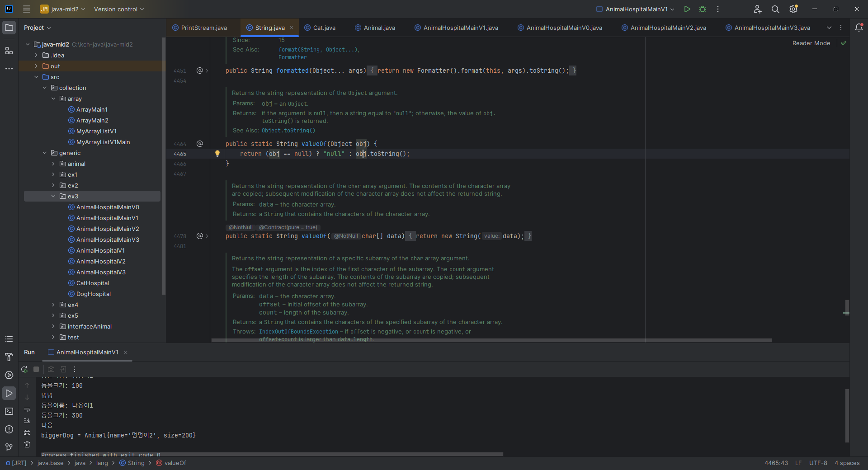The height and width of the screenshot is (470, 868).
Task: Expand the ex4 package
Action: pos(53,305)
